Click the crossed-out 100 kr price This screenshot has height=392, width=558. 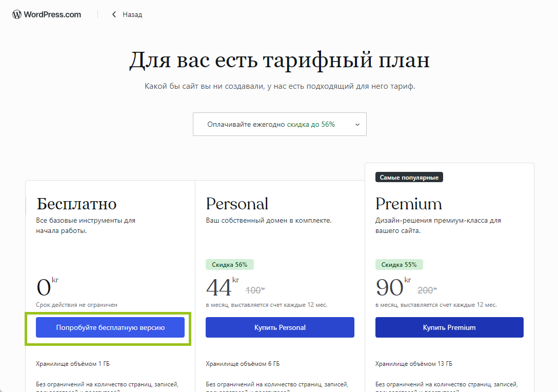tap(255, 290)
